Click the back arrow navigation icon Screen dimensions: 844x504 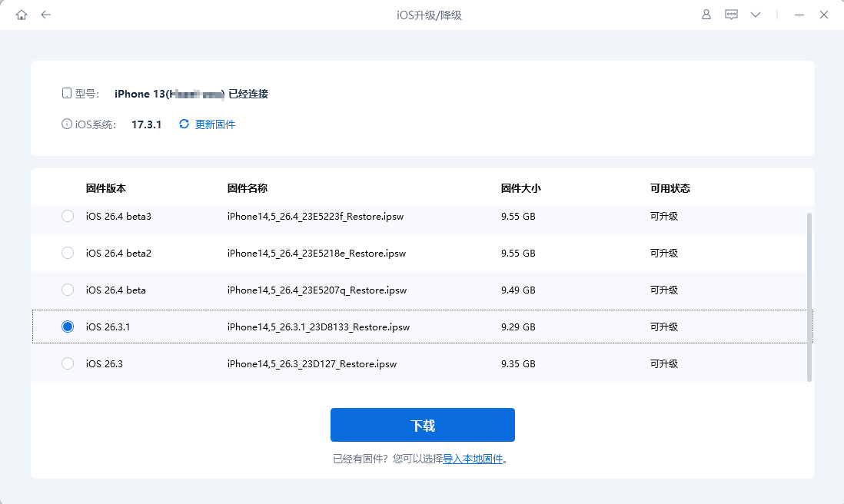pyautogui.click(x=46, y=14)
